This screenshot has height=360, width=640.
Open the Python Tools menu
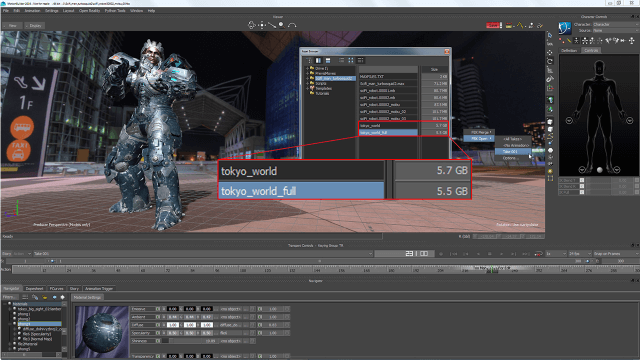[x=115, y=11]
